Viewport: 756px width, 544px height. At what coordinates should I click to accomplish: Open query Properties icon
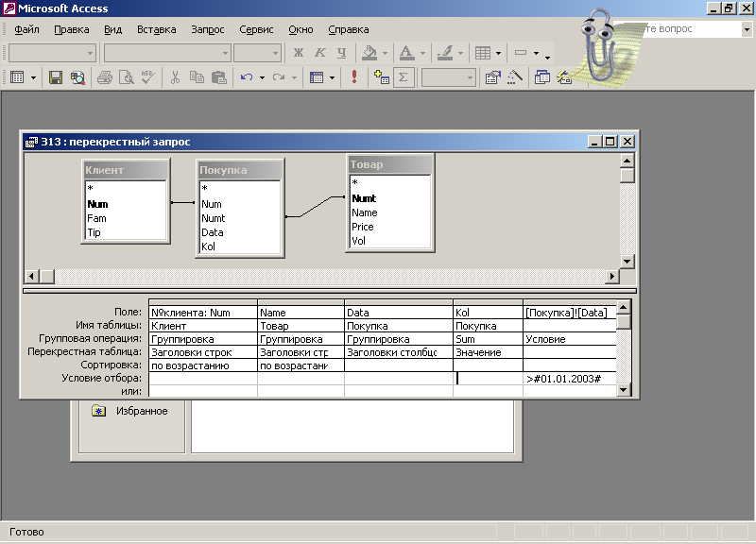pyautogui.click(x=492, y=77)
